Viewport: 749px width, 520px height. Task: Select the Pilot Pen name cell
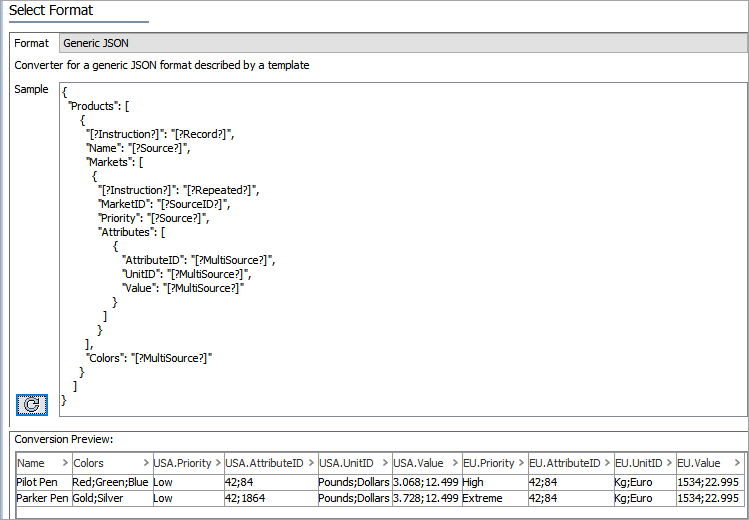[x=40, y=481]
